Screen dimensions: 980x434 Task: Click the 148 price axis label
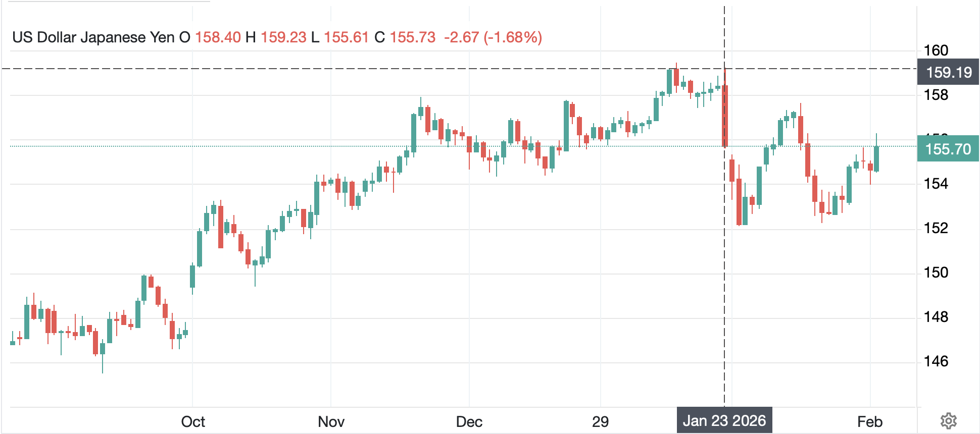tap(936, 317)
